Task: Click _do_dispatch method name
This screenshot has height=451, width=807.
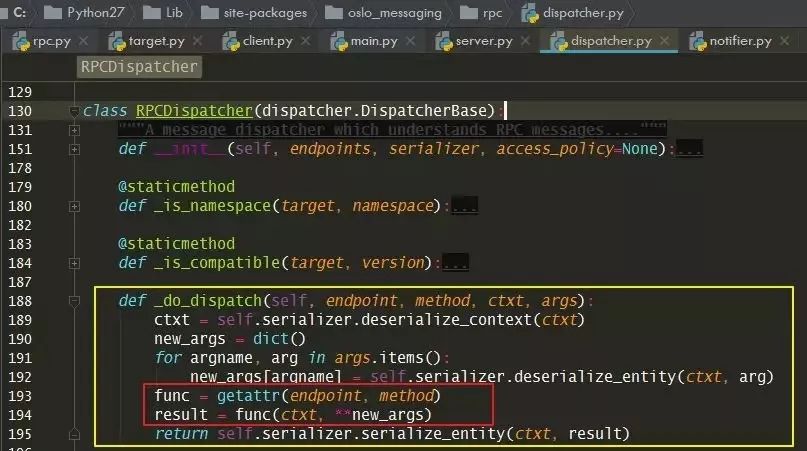Action: pos(208,301)
